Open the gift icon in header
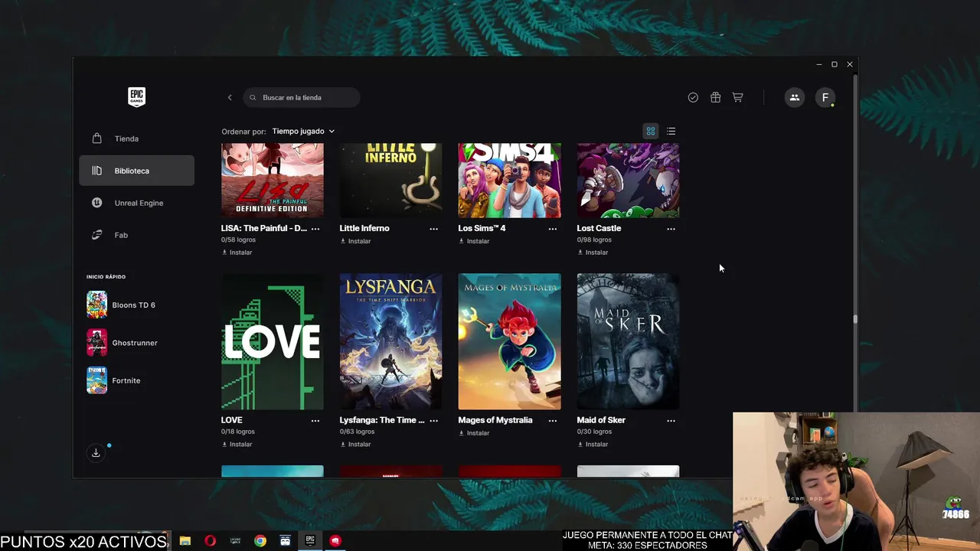 click(715, 97)
